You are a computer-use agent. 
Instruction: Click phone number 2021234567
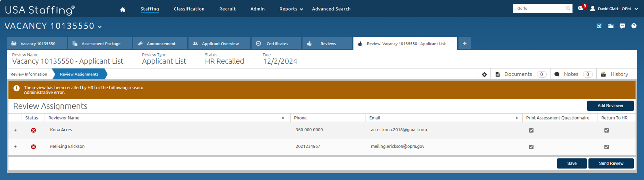[x=308, y=146]
